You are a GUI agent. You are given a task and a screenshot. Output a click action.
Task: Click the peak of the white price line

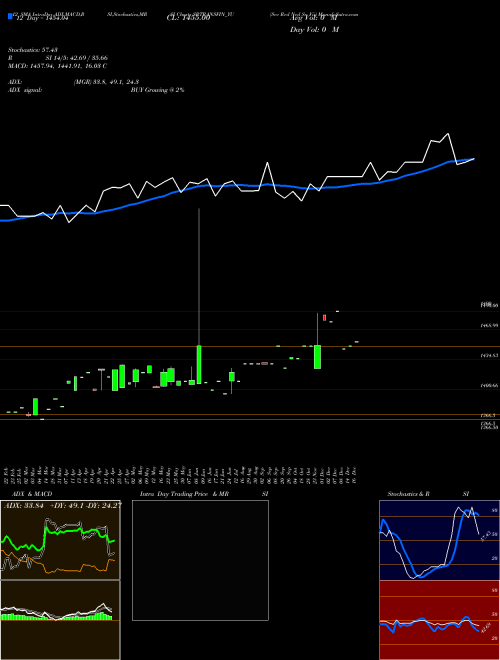point(448,134)
